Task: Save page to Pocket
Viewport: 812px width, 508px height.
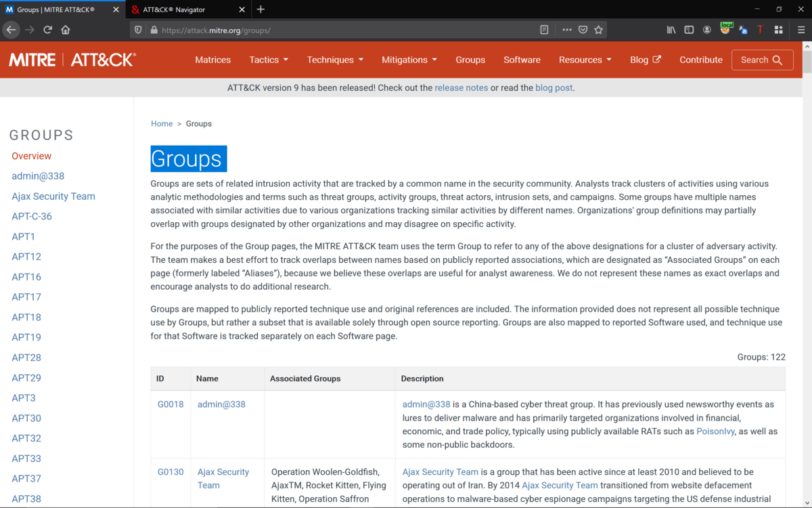Action: pos(583,30)
